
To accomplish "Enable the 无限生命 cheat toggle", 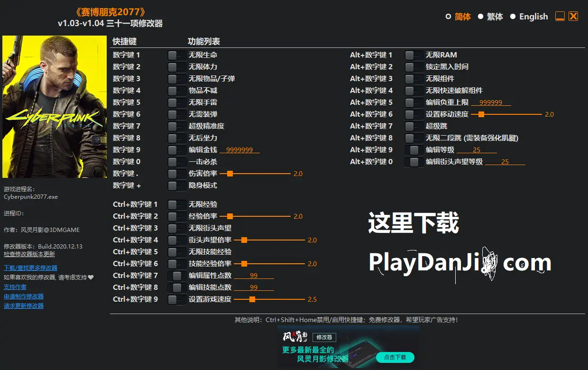I will coord(176,55).
